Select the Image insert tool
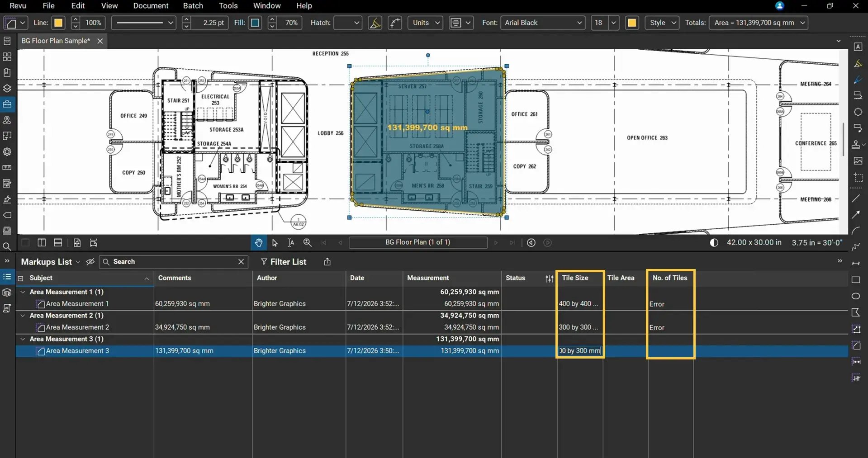The height and width of the screenshot is (458, 868). point(858,161)
